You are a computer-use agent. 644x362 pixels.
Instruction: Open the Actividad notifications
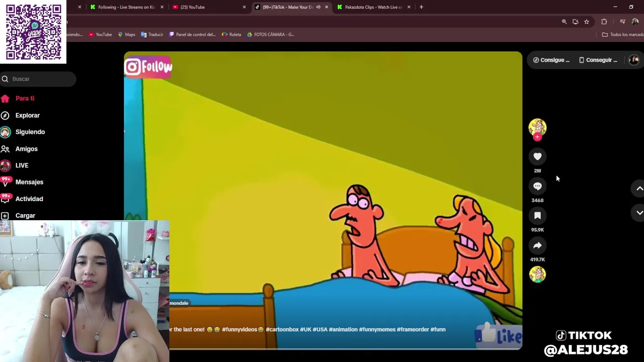click(x=29, y=199)
